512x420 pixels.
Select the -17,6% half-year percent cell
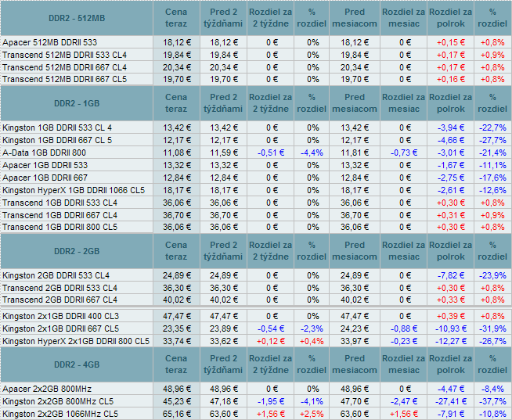point(492,178)
